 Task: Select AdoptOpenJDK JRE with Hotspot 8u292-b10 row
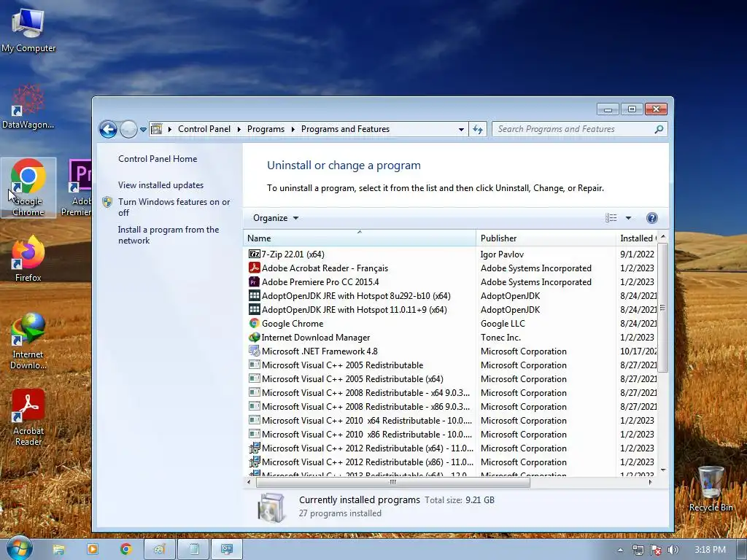click(x=452, y=296)
